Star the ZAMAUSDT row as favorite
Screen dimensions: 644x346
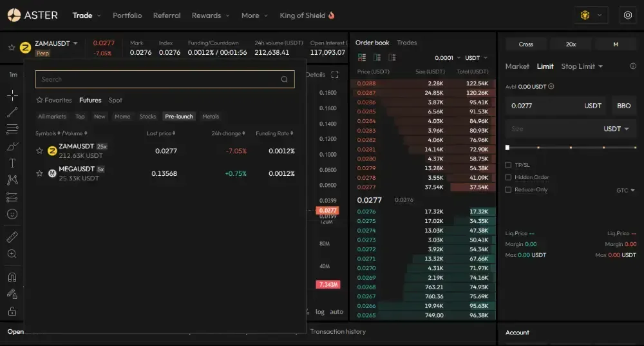point(39,151)
